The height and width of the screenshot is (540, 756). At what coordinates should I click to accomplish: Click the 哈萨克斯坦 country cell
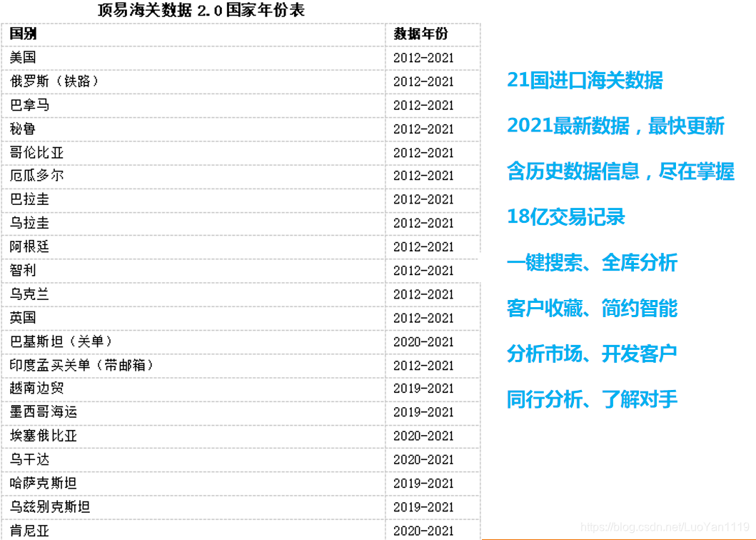(43, 483)
